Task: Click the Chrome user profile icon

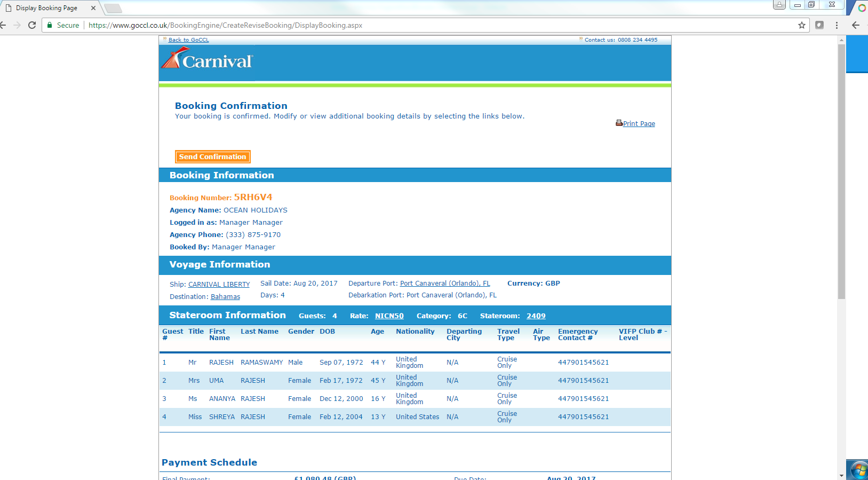Action: click(779, 5)
